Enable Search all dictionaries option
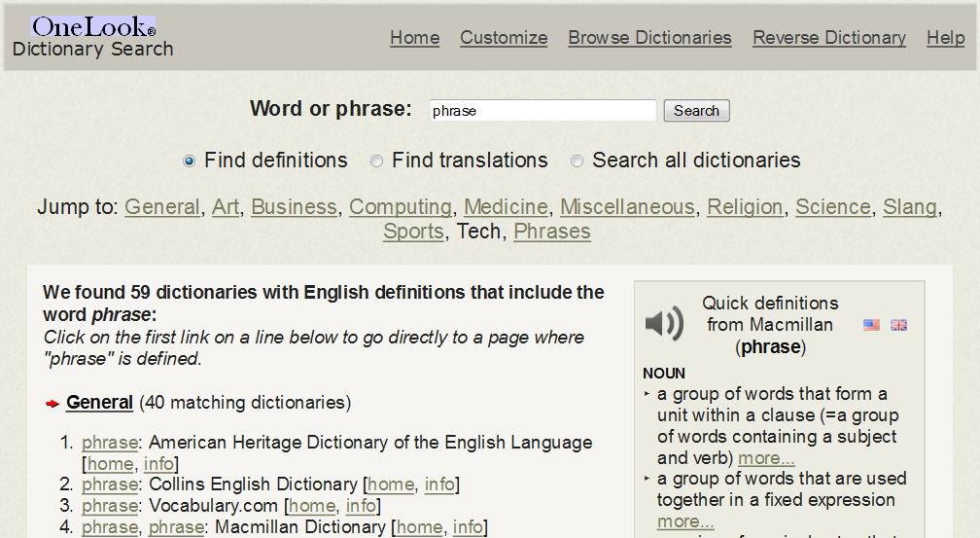Image resolution: width=980 pixels, height=538 pixels. pyautogui.click(x=577, y=161)
